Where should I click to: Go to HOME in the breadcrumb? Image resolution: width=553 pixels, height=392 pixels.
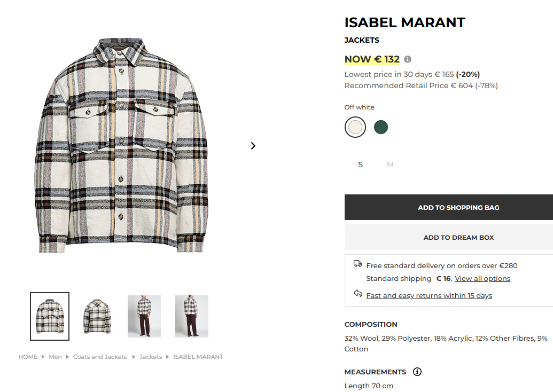coord(28,357)
